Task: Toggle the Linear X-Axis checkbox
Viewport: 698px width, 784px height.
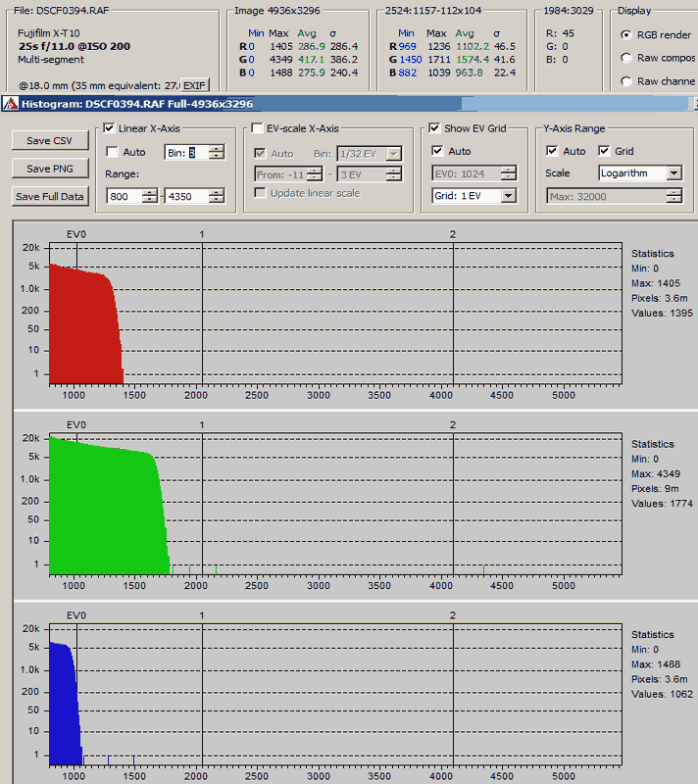Action: 109,128
